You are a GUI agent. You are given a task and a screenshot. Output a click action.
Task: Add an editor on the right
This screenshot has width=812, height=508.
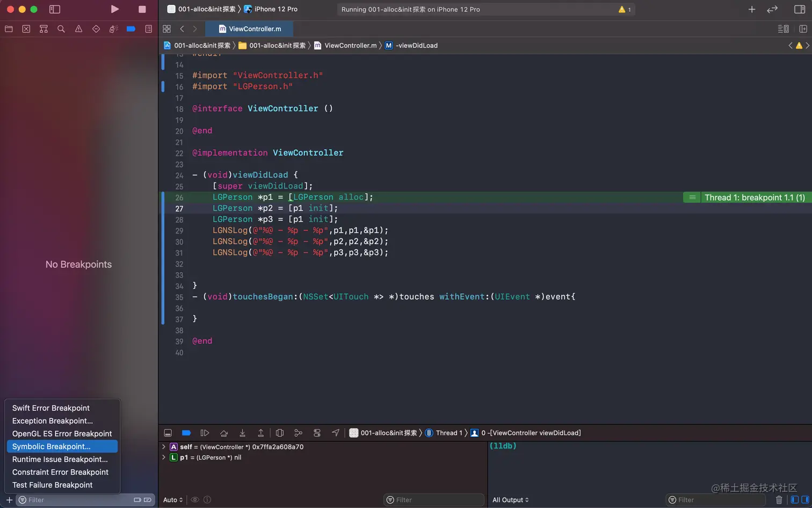click(x=803, y=29)
